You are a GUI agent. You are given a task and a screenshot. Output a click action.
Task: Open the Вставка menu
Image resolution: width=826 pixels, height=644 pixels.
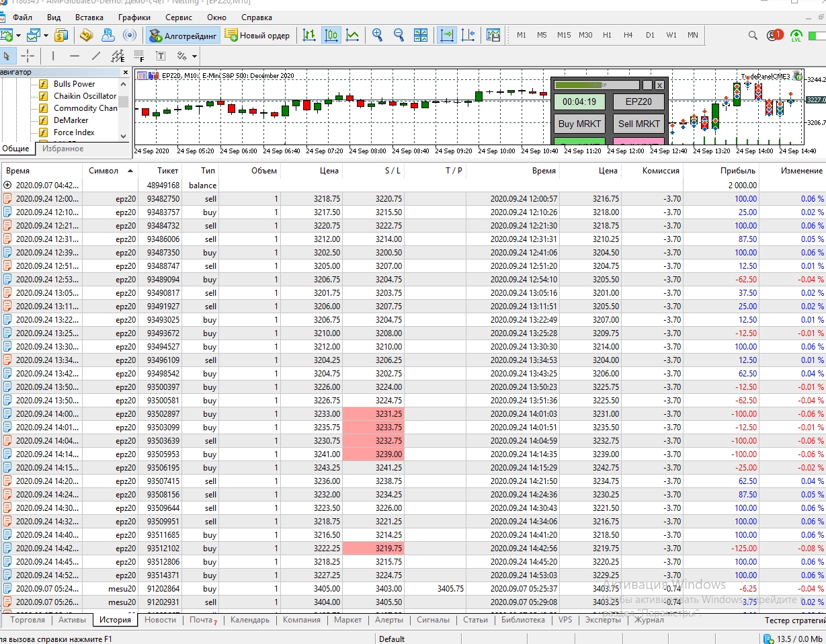pyautogui.click(x=89, y=17)
